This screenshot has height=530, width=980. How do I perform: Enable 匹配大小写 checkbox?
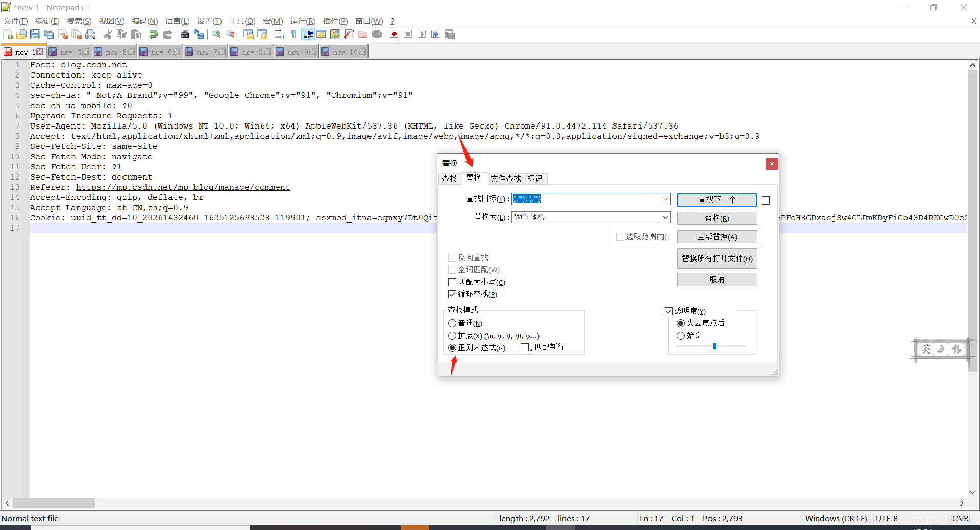coord(452,282)
